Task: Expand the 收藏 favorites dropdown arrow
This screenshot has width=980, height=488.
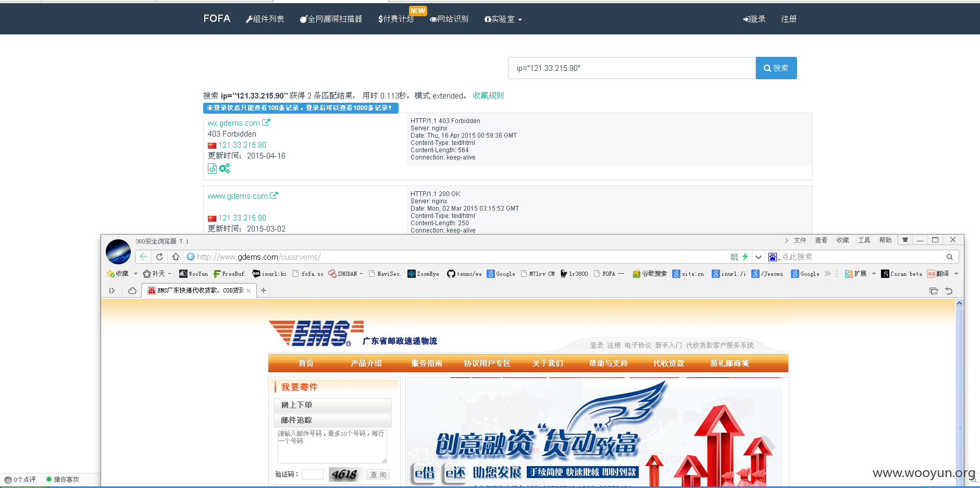Action: tap(136, 274)
